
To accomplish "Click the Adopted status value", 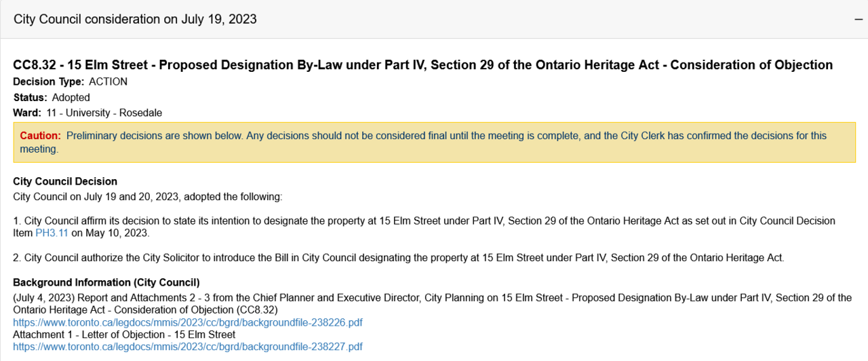I will pyautogui.click(x=71, y=98).
